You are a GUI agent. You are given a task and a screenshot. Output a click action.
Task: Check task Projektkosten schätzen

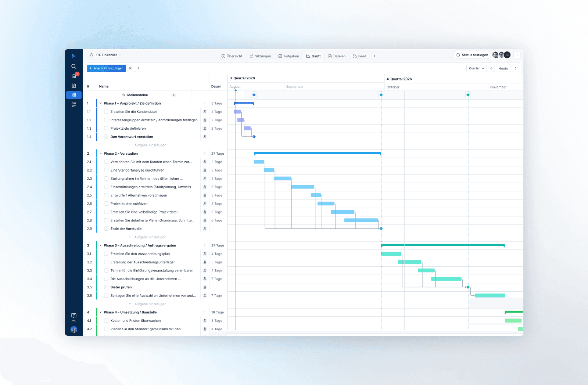point(106,204)
